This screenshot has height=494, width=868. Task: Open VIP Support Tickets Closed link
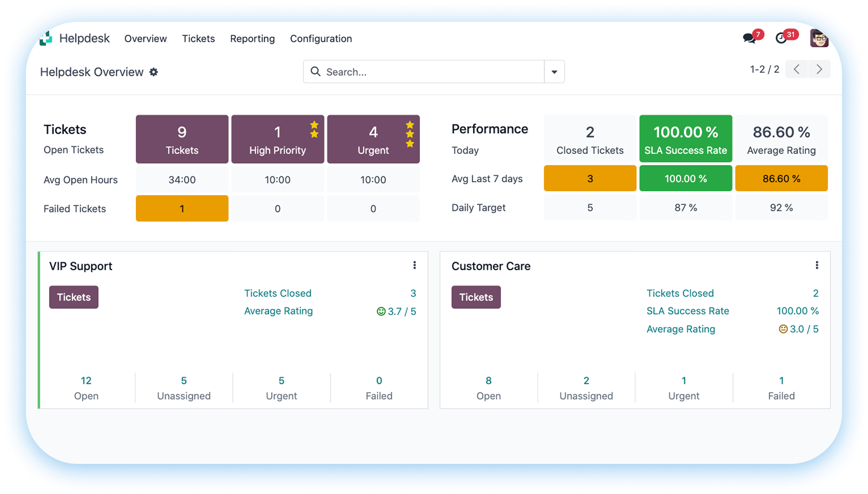click(x=278, y=293)
